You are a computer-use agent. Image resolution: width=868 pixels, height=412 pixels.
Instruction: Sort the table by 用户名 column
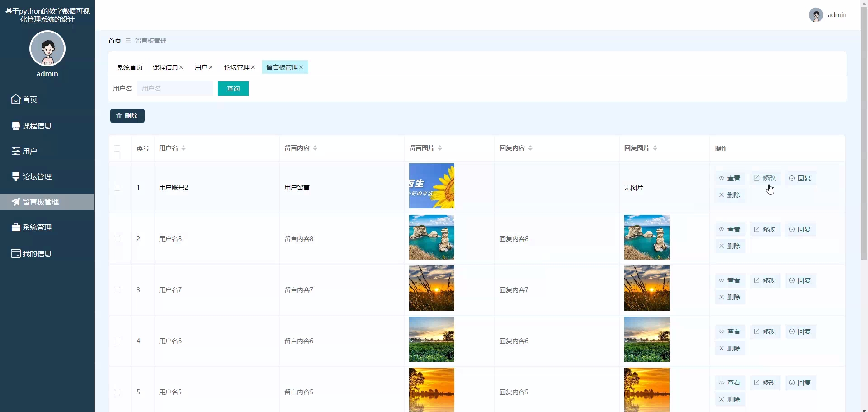click(184, 148)
